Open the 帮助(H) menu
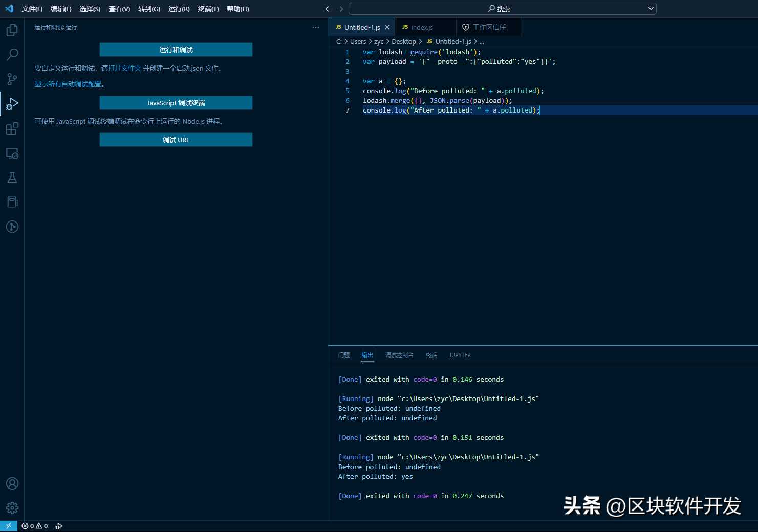The image size is (758, 532). (238, 9)
